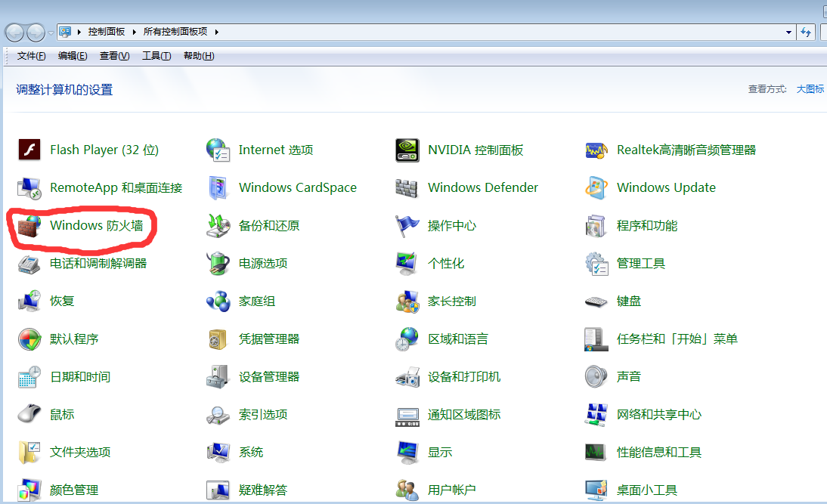This screenshot has width=827, height=504.
Task: Open the 用户帐户 link
Action: point(452,490)
